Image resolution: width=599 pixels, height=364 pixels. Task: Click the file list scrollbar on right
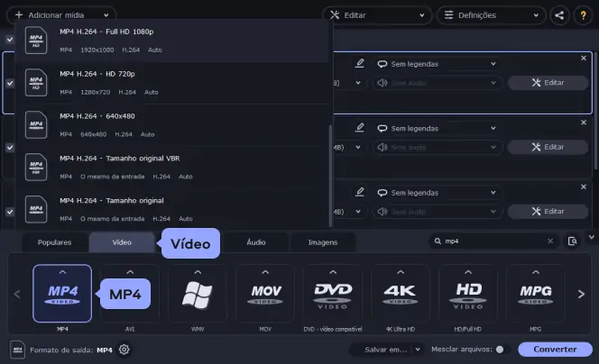point(595,111)
